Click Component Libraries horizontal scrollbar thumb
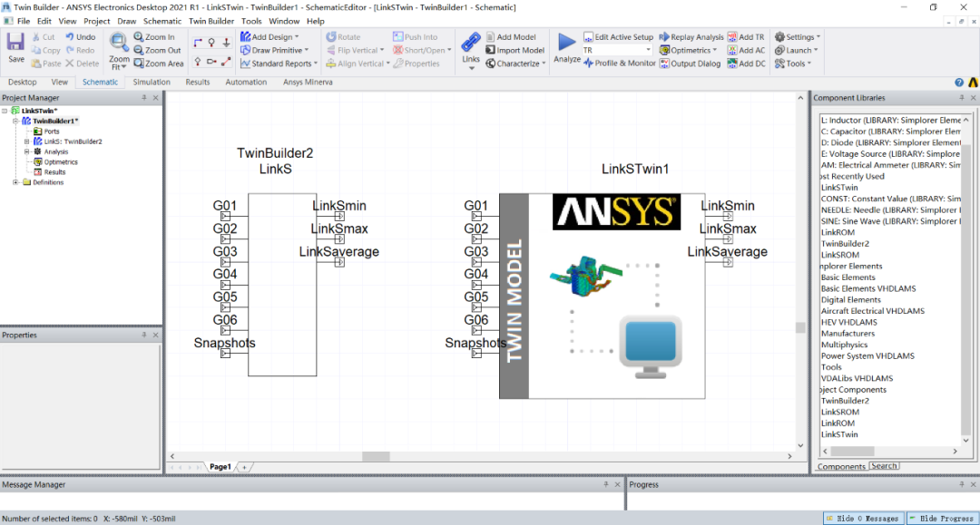Image resolution: width=980 pixels, height=525 pixels. pyautogui.click(x=852, y=451)
